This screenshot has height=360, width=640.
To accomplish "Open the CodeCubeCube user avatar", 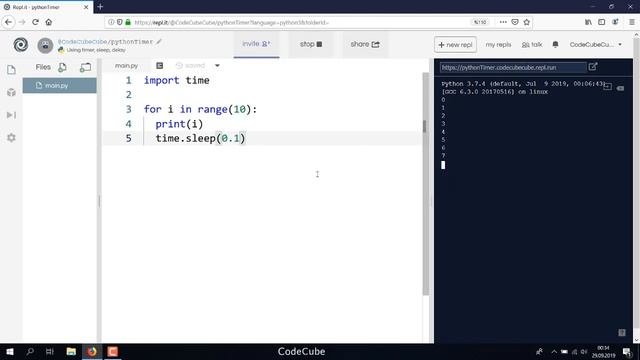I will coord(45,45).
